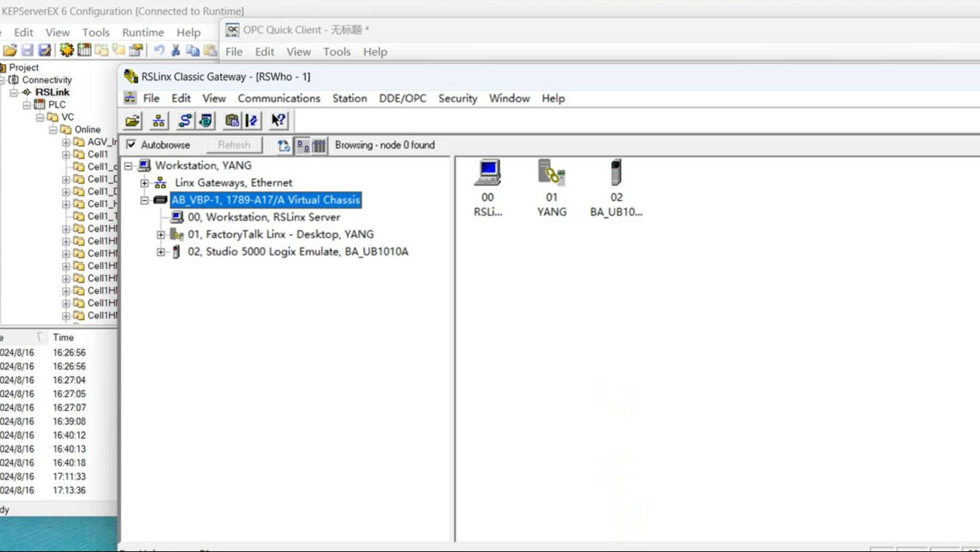Image resolution: width=980 pixels, height=552 pixels.
Task: Click RSLinx document icon left of File menu
Action: click(130, 98)
